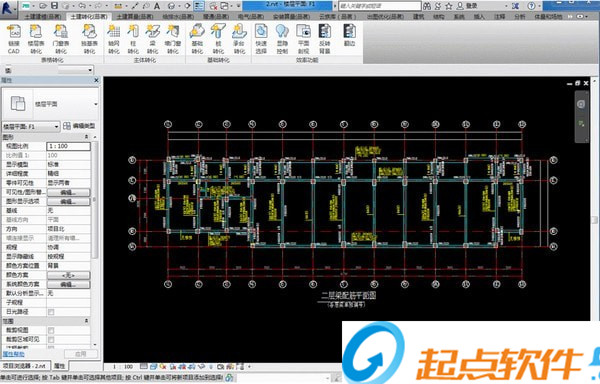Click the 门窗表 转化 tool
This screenshot has width=600, height=384.
pyautogui.click(x=61, y=39)
